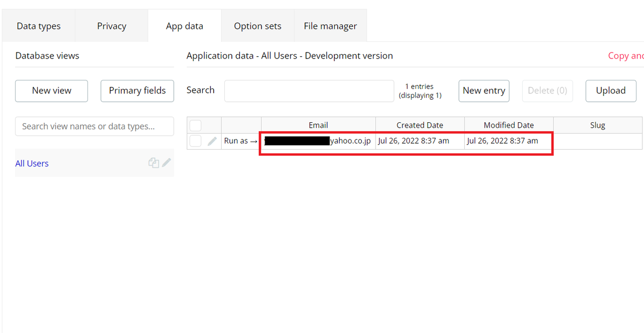
Task: Click the yahoo.co.jp email cell
Action: [318, 141]
